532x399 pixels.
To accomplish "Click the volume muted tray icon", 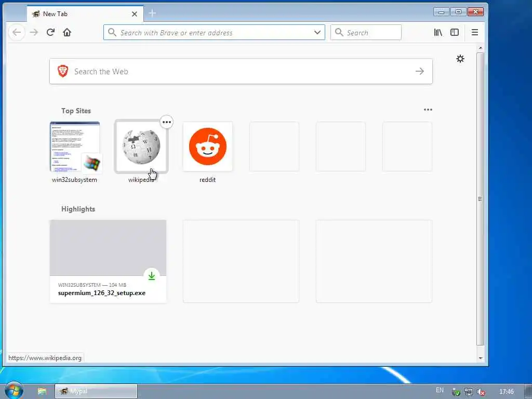I will [481, 392].
